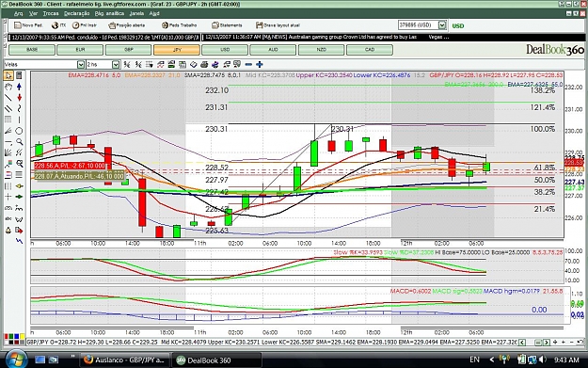
Task: Switch to the AUD currency tab
Action: [x=273, y=50]
